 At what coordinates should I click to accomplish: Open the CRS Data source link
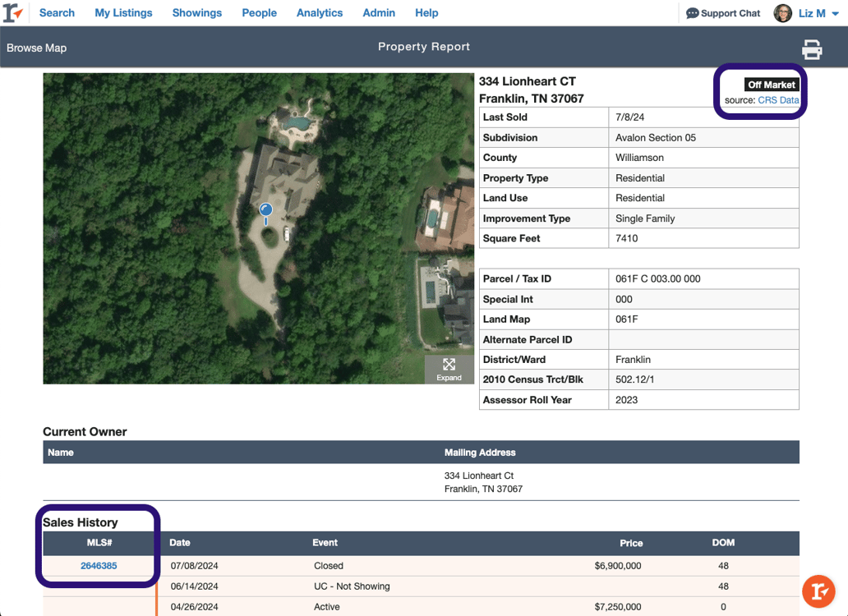(x=777, y=100)
